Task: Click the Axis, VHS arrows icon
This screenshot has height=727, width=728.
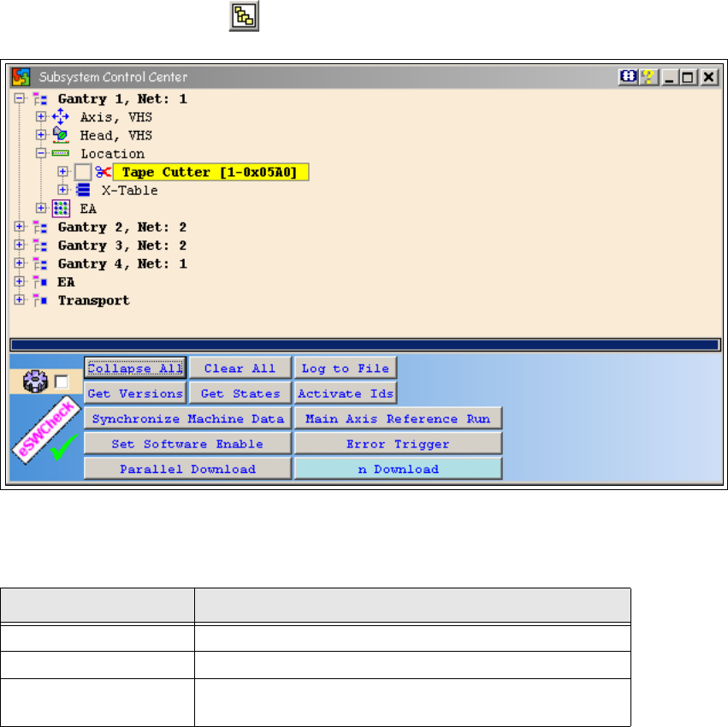Action: 61,117
